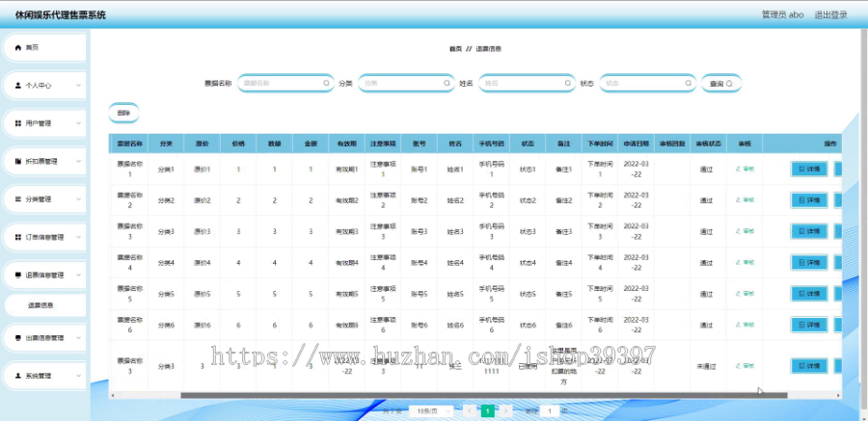Click the grid icon of 用户管理
This screenshot has width=868, height=421.
(17, 123)
